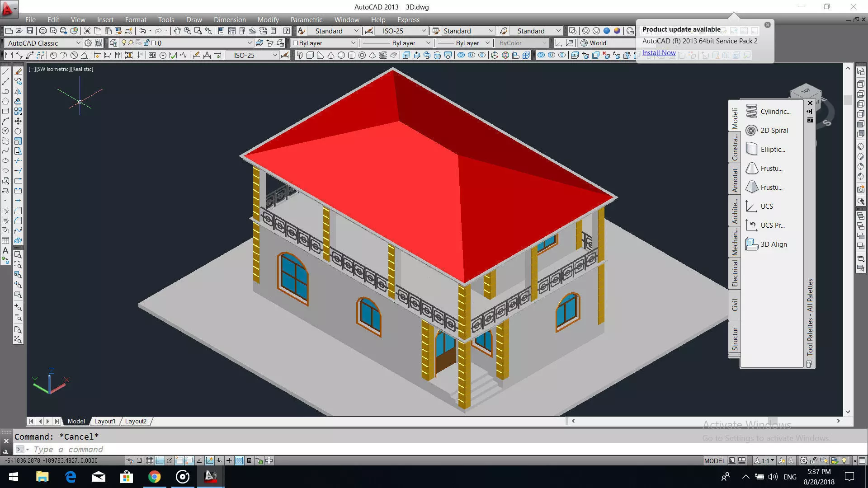This screenshot has width=868, height=488.
Task: Create a Box solid from Modeling toolbar
Action: pyautogui.click(x=310, y=55)
